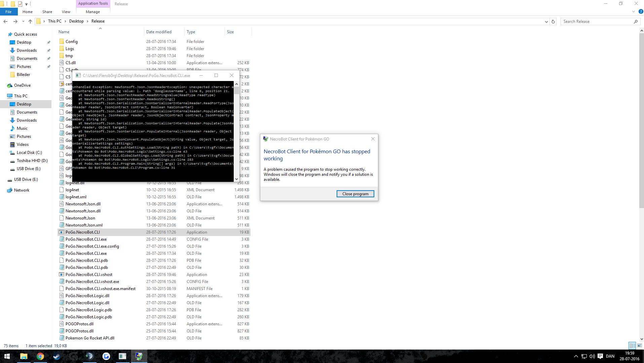The width and height of the screenshot is (644, 363).
Task: Show hidden system tray icons
Action: [576, 356]
